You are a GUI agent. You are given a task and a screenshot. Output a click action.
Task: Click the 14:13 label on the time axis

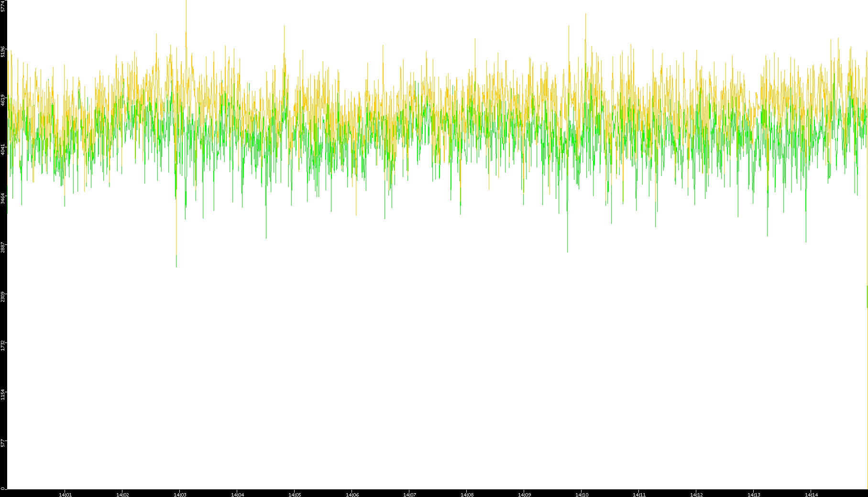[x=754, y=495]
